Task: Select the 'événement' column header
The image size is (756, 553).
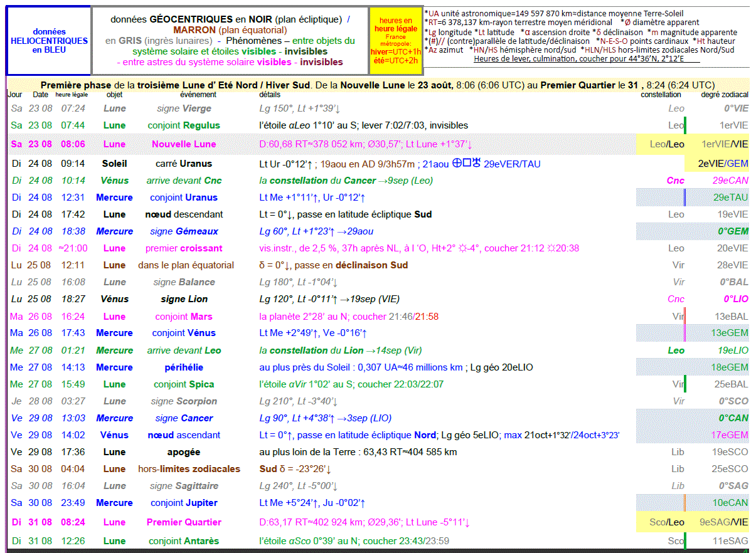Action: [x=198, y=95]
